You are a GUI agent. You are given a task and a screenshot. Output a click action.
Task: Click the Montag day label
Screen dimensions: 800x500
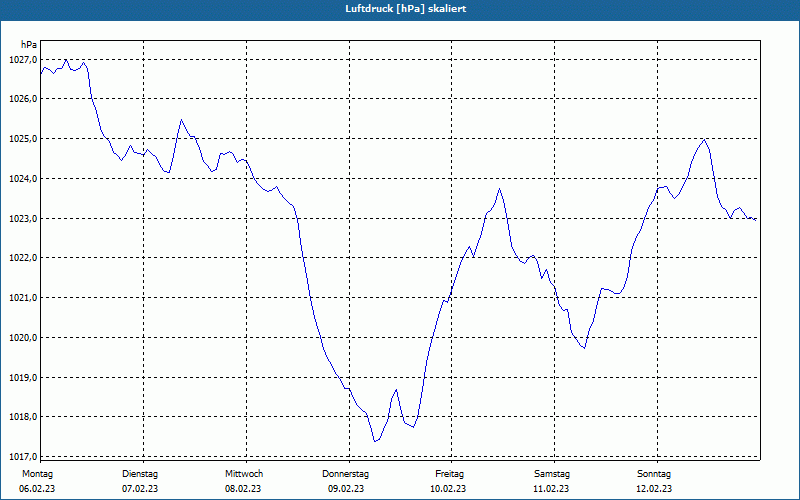pyautogui.click(x=37, y=474)
